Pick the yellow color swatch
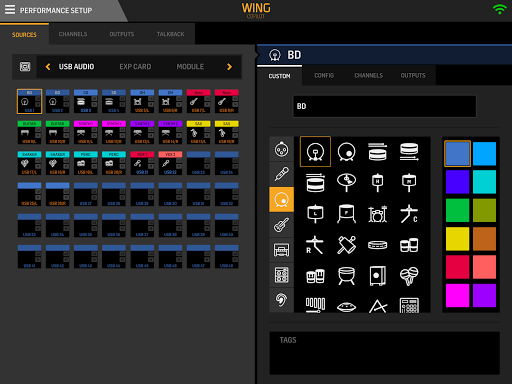 [457, 239]
